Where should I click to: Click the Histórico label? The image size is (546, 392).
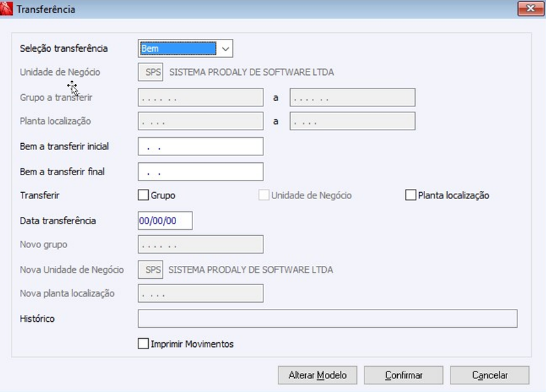point(38,318)
